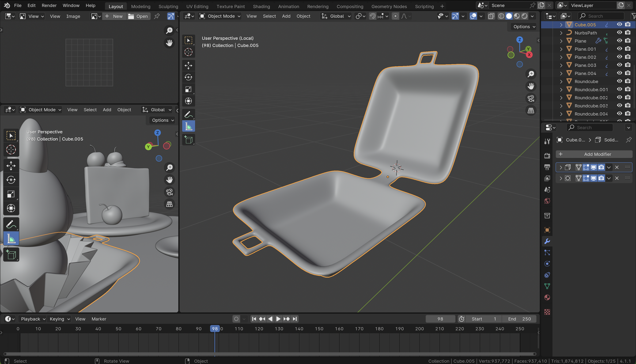Toggle camera view in main viewport
Viewport: 636px width, 364px height.
[x=531, y=98]
